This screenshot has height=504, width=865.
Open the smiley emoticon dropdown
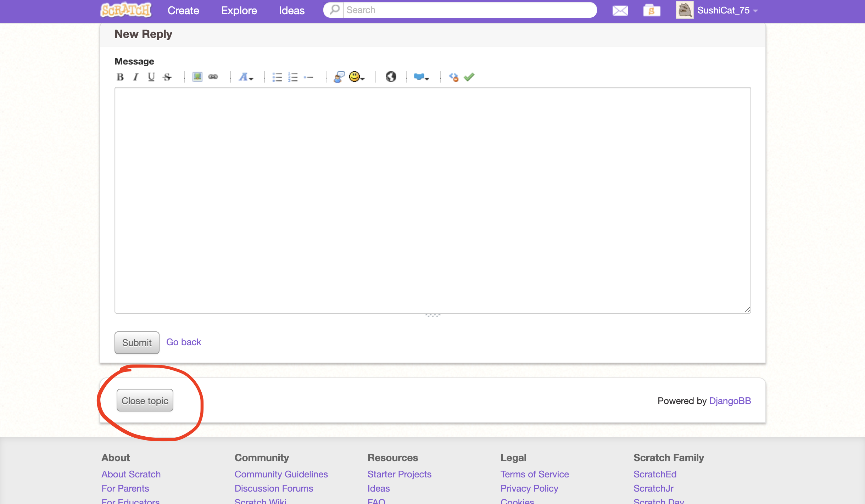(357, 77)
